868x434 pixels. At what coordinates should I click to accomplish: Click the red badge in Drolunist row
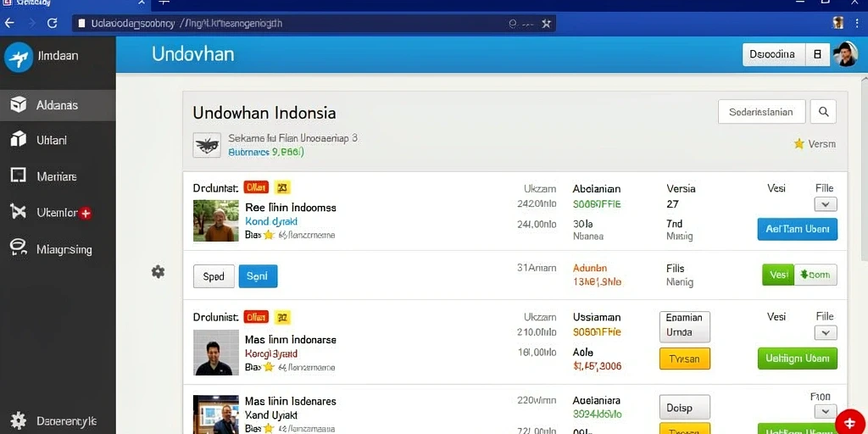[x=256, y=317]
